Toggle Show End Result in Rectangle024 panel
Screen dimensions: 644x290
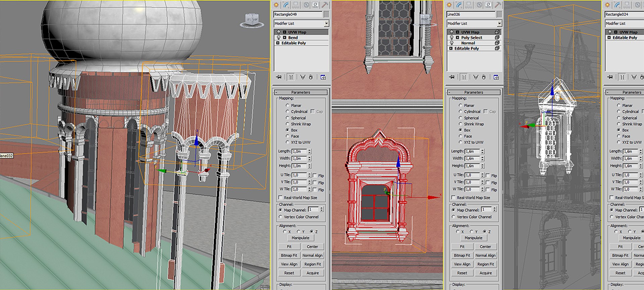[x=622, y=77]
